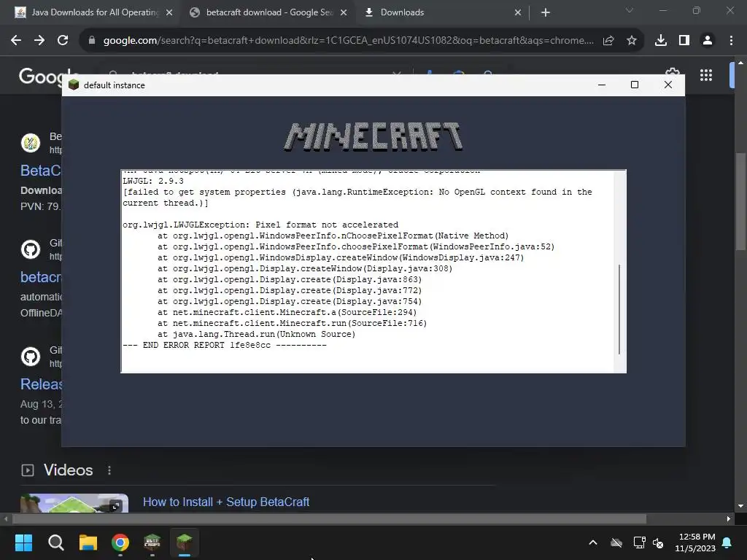
Task: Open the BetaCraft setup video thumbnail
Action: (74, 503)
